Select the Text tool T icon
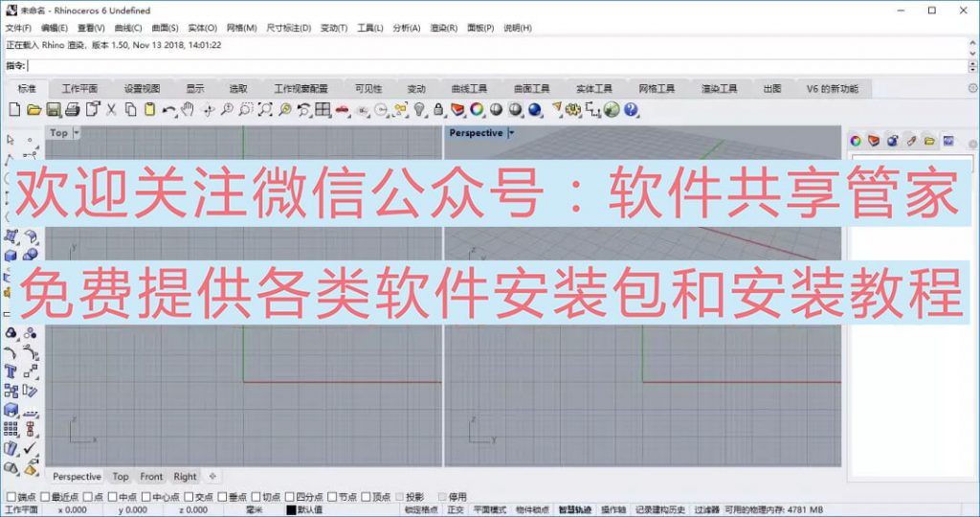980x517 pixels. pos(11,372)
